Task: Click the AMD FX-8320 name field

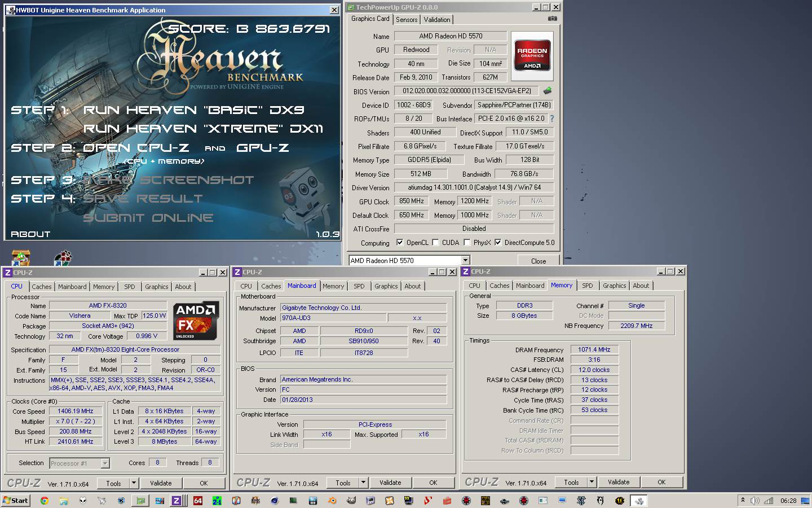Action: [108, 305]
